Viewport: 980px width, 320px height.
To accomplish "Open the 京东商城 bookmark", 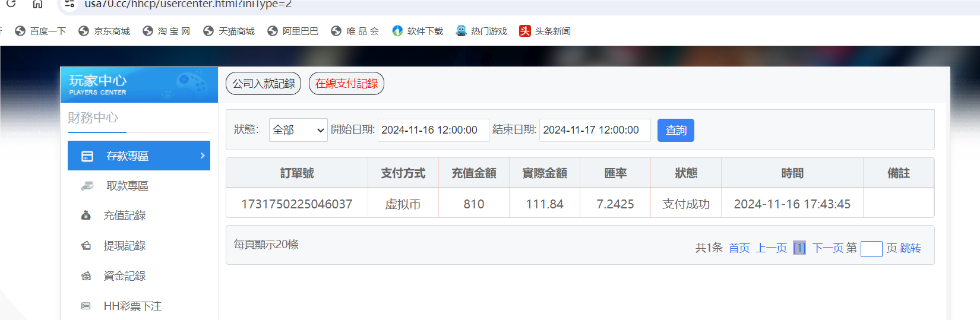I will 105,31.
